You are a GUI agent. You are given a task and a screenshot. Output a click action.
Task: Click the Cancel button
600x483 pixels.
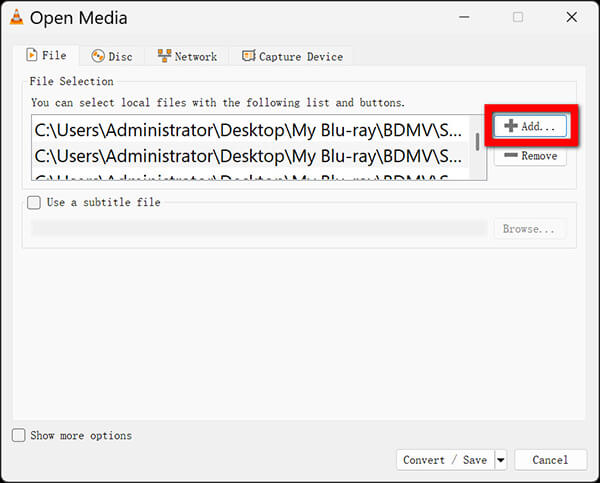click(550, 460)
